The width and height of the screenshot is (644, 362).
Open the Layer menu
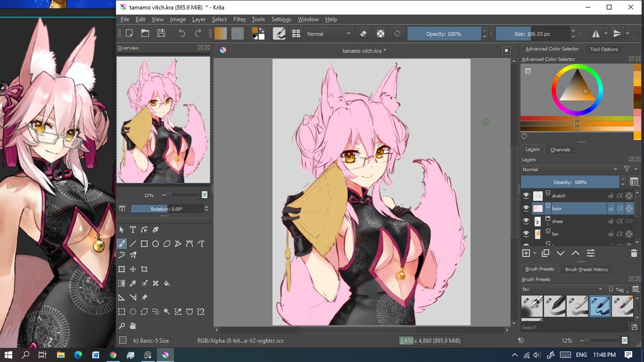(x=199, y=19)
